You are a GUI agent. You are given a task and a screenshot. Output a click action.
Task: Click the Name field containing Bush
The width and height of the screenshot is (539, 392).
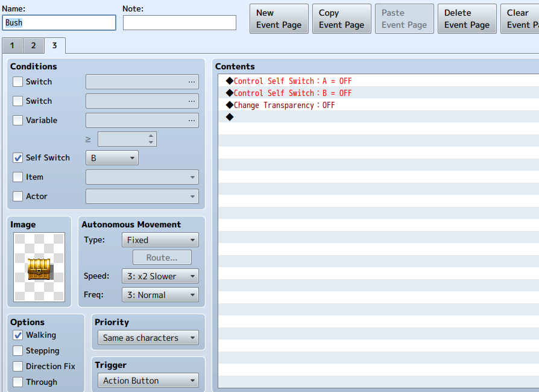tap(59, 23)
